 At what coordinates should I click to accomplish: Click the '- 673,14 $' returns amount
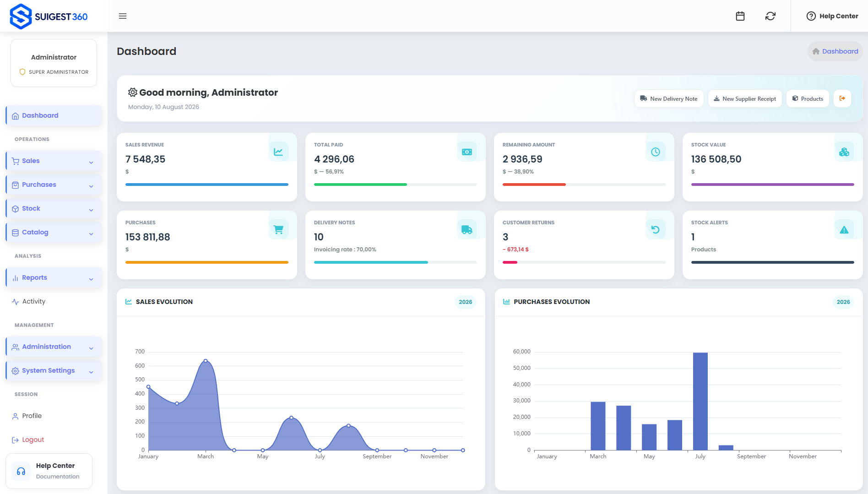tap(515, 250)
